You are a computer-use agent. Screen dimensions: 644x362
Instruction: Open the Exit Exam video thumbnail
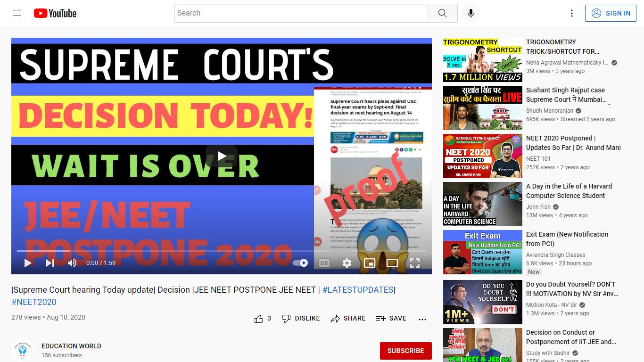[x=483, y=252]
